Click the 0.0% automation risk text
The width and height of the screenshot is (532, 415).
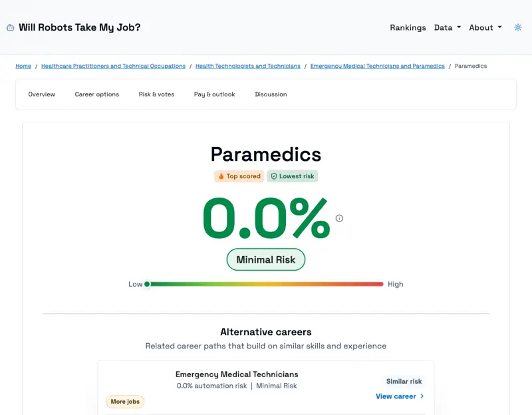(211, 386)
